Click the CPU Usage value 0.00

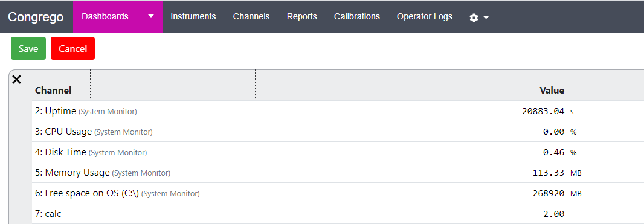[553, 132]
